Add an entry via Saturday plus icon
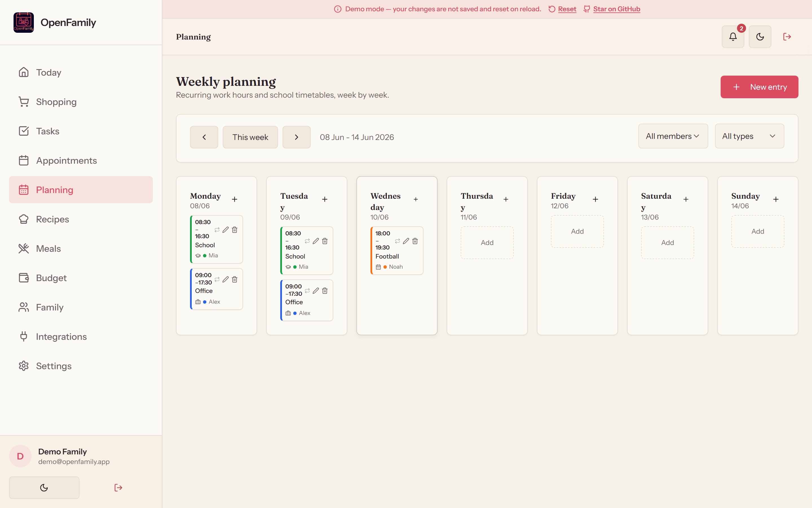The height and width of the screenshot is (508, 812). [x=686, y=199]
